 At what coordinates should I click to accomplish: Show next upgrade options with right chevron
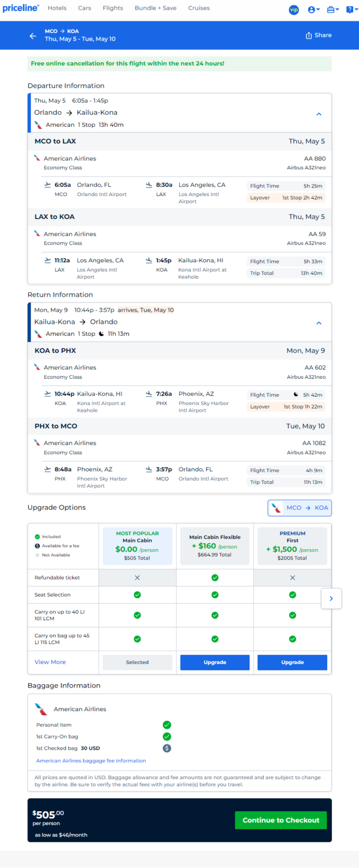point(331,599)
